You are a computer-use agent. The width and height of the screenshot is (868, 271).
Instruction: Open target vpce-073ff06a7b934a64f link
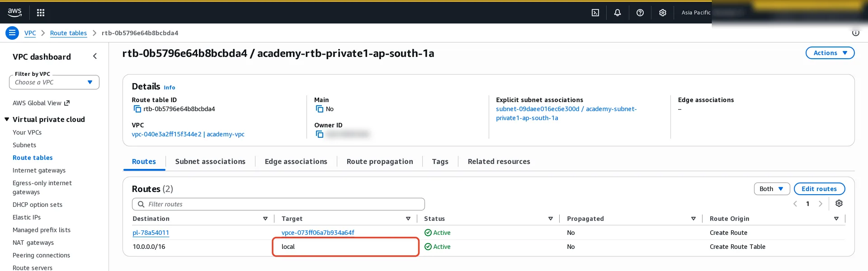tap(318, 233)
